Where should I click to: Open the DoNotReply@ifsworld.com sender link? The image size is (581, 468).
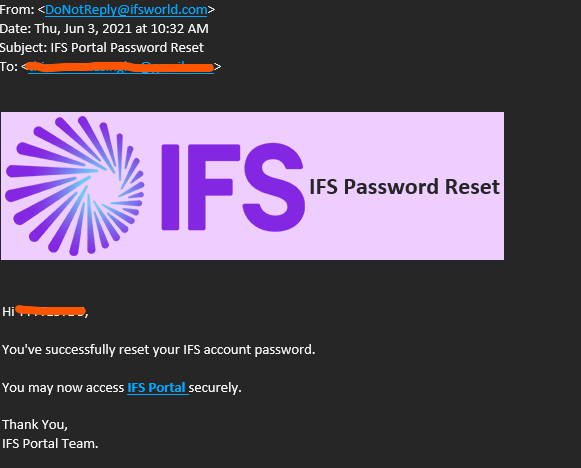click(x=126, y=10)
